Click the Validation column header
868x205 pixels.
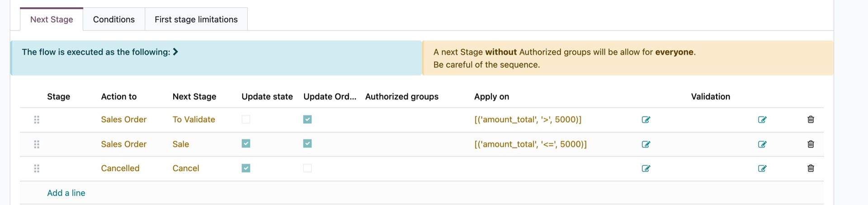click(710, 96)
